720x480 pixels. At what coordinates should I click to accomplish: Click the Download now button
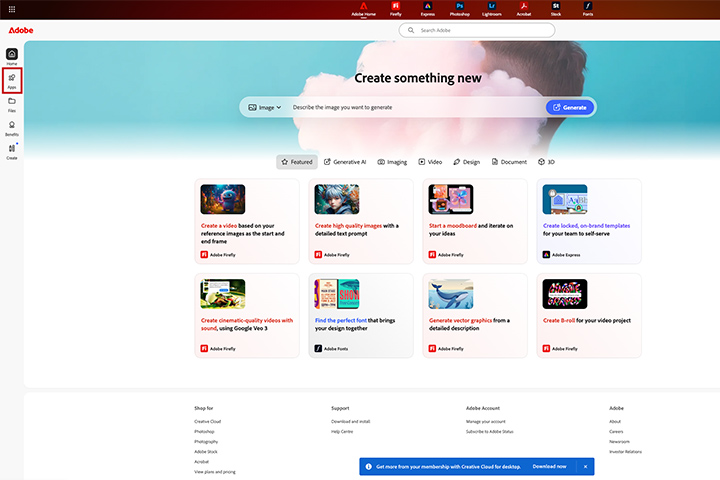pyautogui.click(x=549, y=466)
